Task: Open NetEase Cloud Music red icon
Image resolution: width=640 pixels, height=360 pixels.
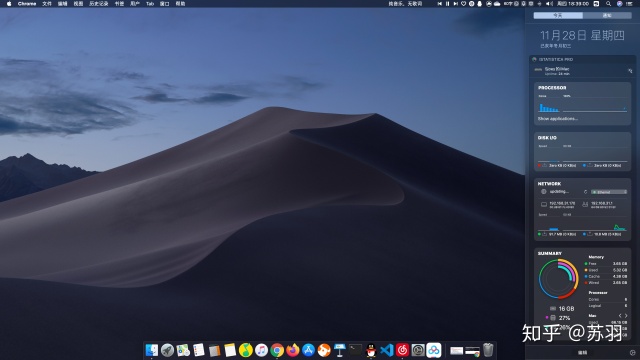Action: pos(402,350)
